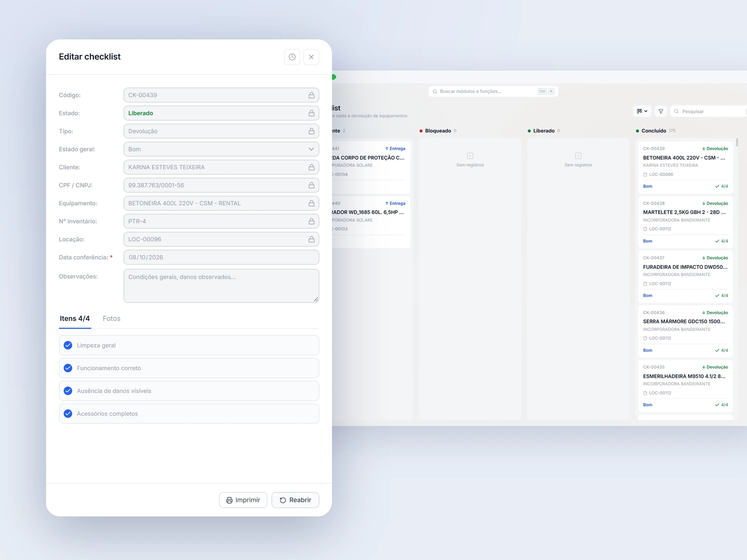Switch to the Itens 4/4 tab

(x=75, y=319)
